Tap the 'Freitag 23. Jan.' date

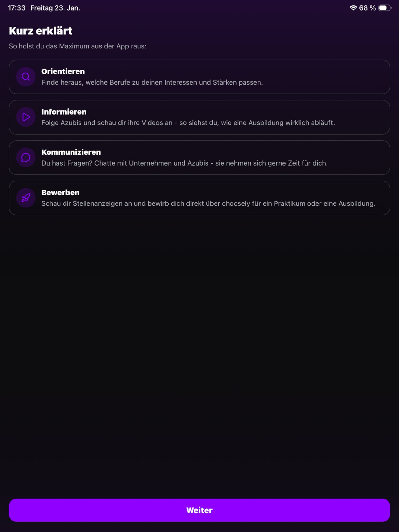point(55,8)
